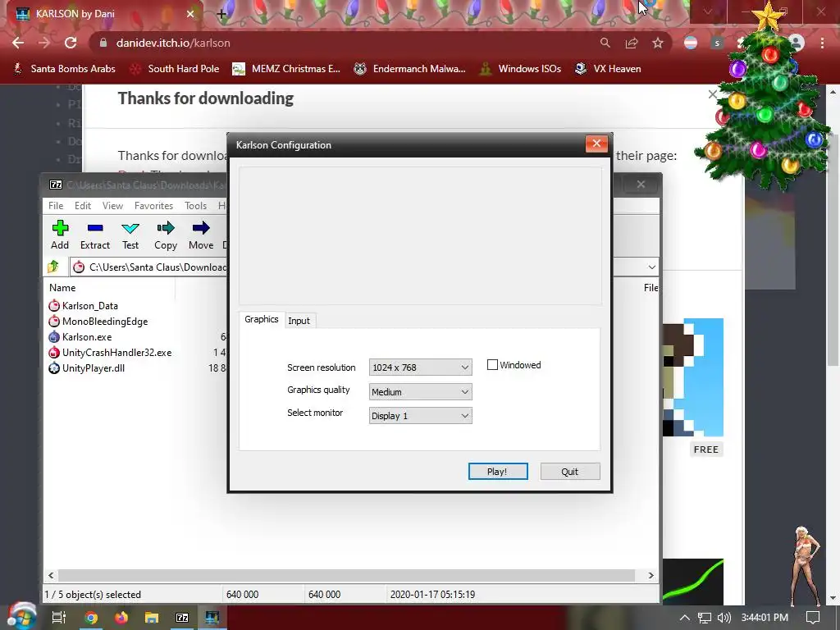
Task: Switch to 7-Zip in the taskbar
Action: point(182,618)
